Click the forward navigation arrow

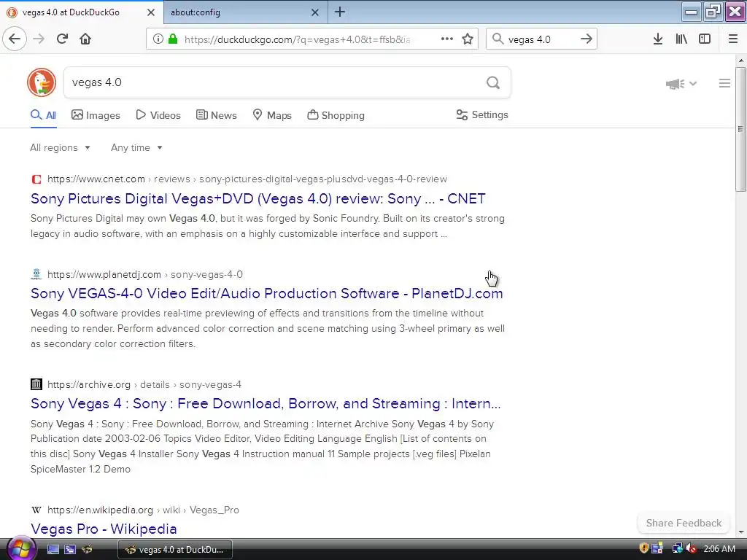coord(39,39)
